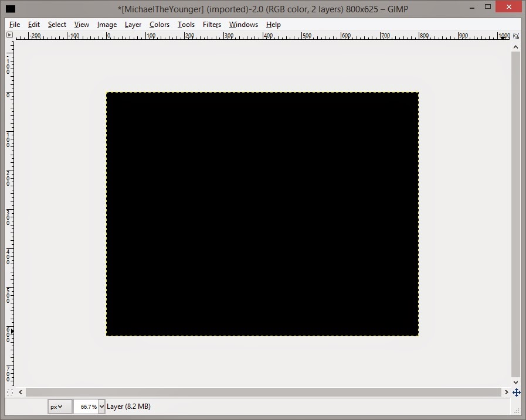Click the GIMP icon in the title bar
Viewport: 526px width, 420px height.
9,8
